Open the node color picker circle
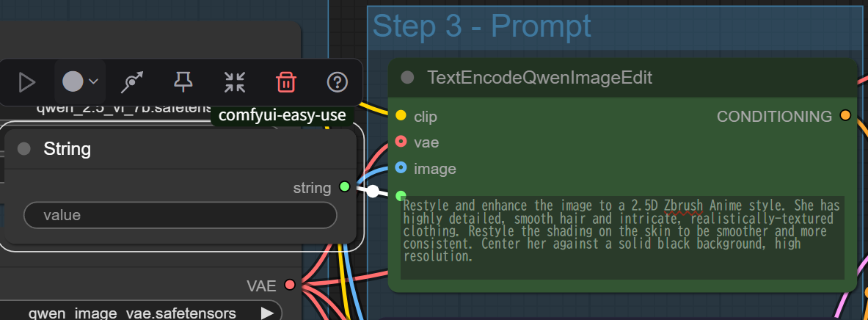This screenshot has height=320, width=868. coord(73,82)
